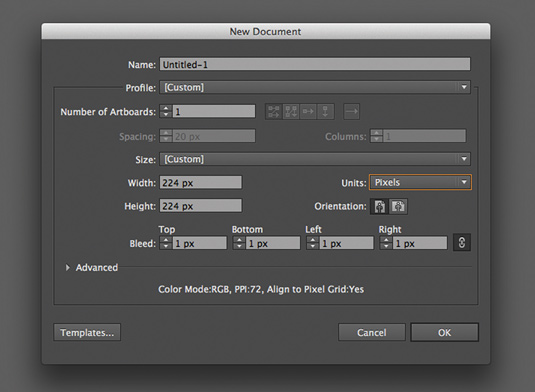Open the Profile dropdown
This screenshot has height=392, width=535.
point(315,87)
